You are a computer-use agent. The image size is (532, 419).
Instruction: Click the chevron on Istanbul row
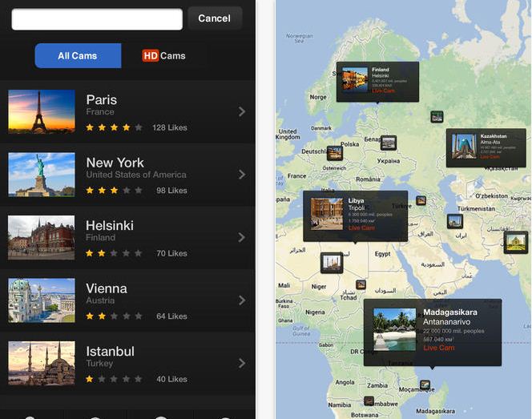[x=241, y=363]
